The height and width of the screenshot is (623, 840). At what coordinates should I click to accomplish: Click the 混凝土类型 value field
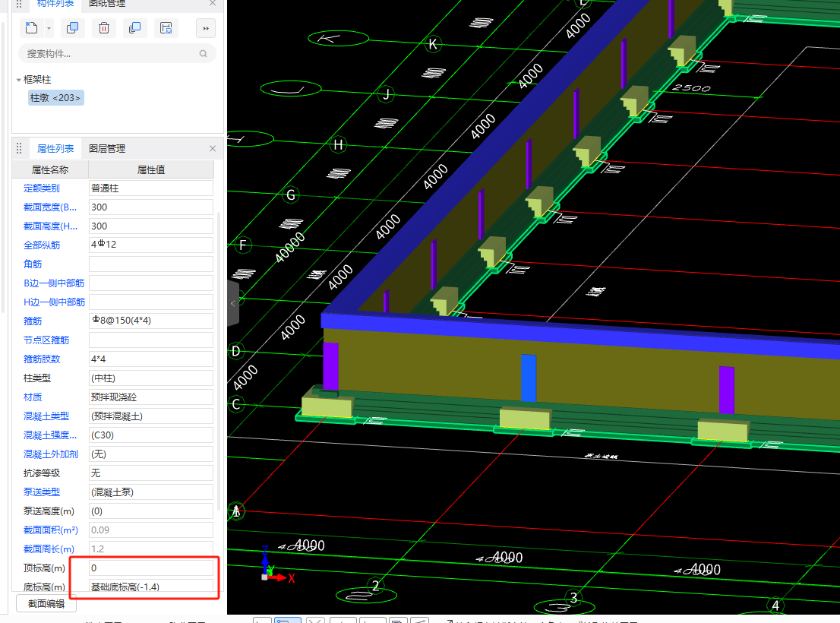151,416
